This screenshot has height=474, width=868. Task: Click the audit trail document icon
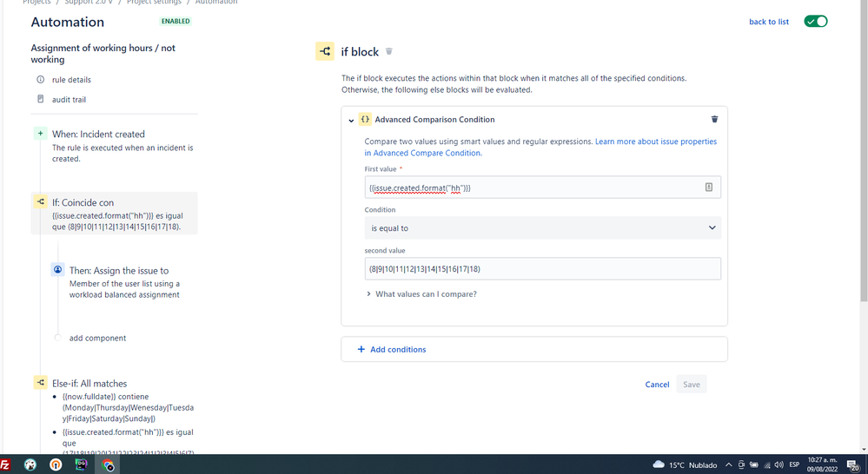(x=41, y=99)
